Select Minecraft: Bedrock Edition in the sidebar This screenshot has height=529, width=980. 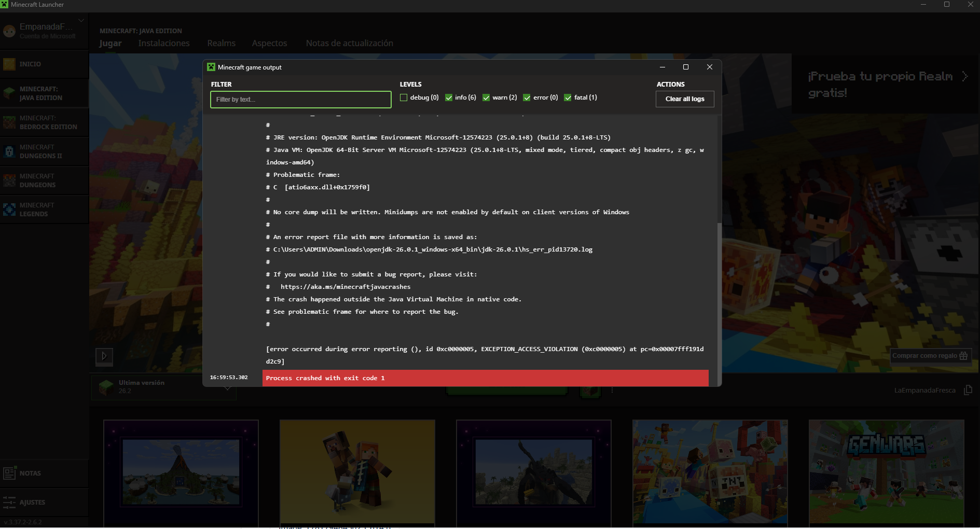click(44, 122)
